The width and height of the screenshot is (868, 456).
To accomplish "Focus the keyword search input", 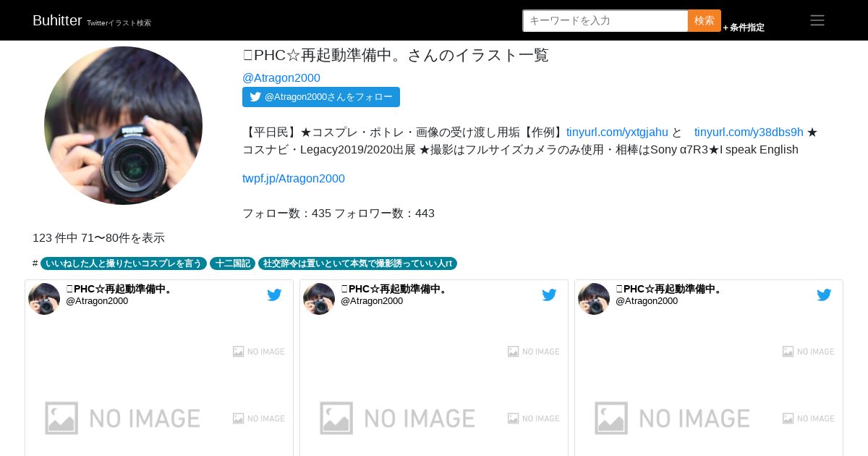I will [x=605, y=20].
